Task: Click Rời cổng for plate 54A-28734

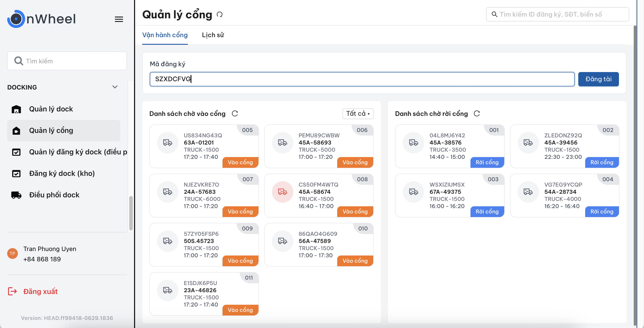Action: [x=602, y=212]
